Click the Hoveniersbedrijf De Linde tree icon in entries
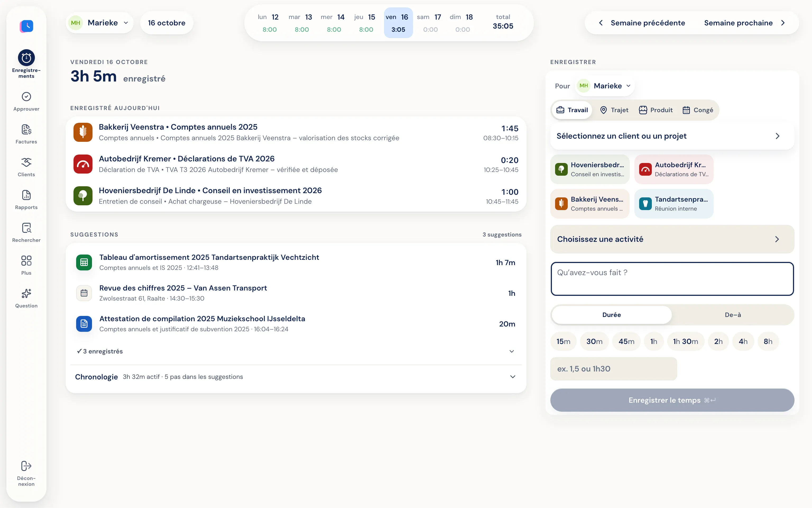The image size is (812, 508). click(x=83, y=196)
